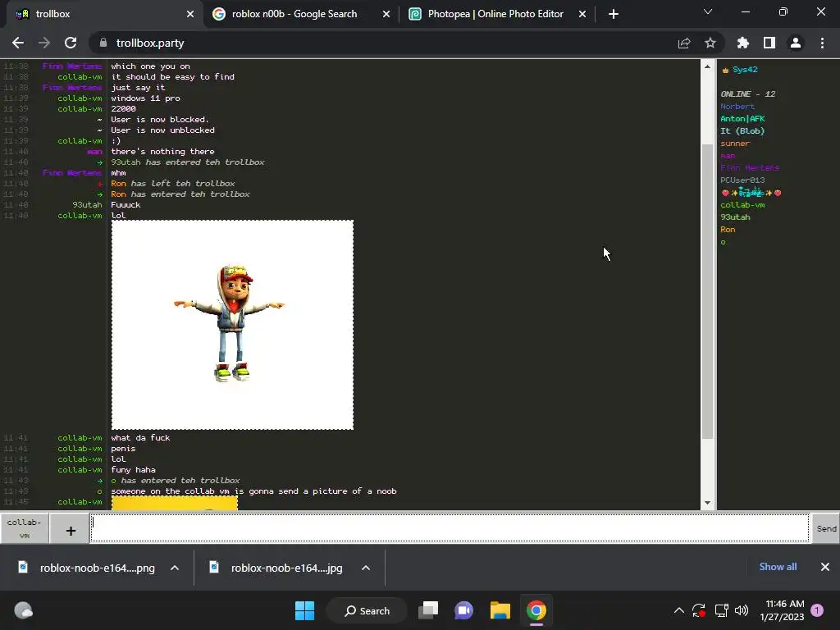The height and width of the screenshot is (630, 840).
Task: Open the Subway Surfers character image
Action: [x=232, y=325]
